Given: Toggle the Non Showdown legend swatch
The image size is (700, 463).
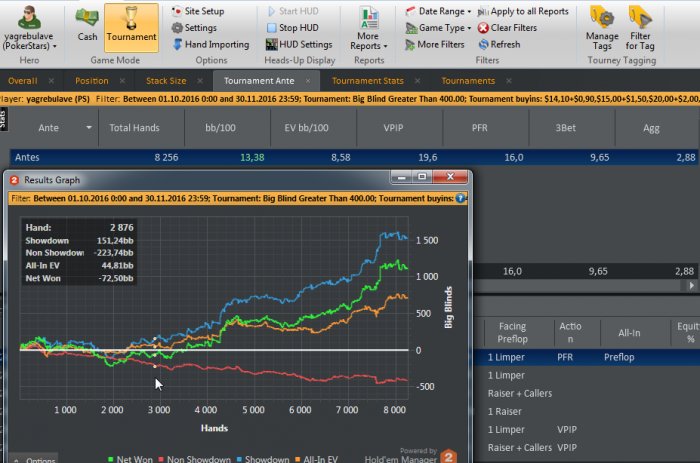Looking at the screenshot, I should [x=161, y=459].
